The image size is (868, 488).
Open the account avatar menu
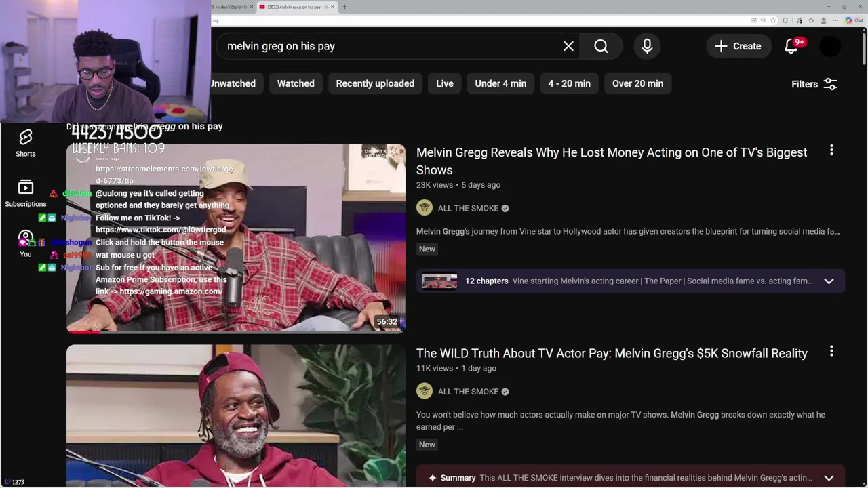(830, 46)
